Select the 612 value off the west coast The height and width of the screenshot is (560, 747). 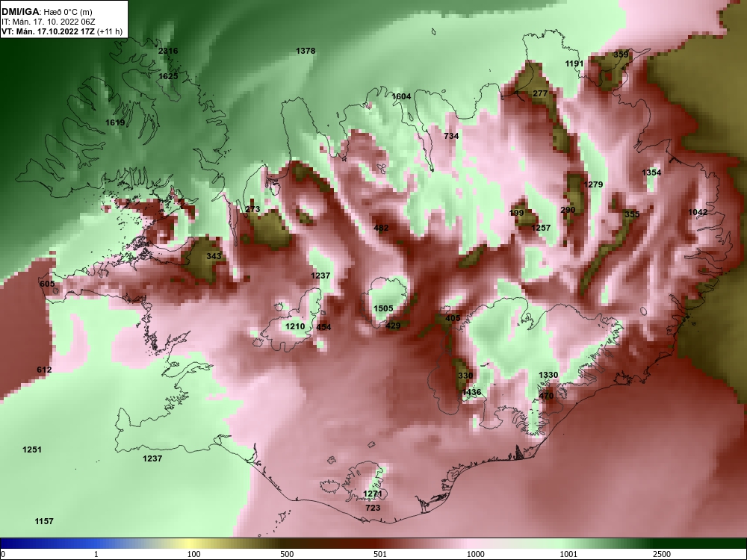click(x=44, y=370)
